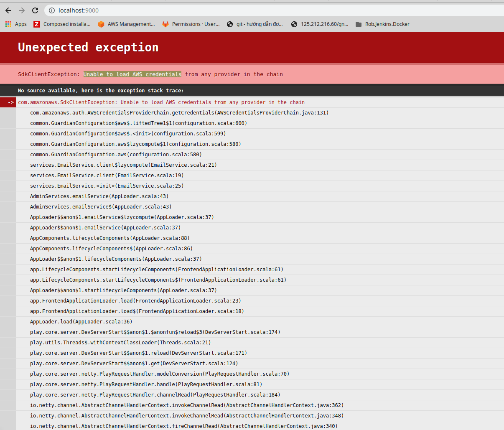Click services.EmailService.client EmailService.scala:19 line
The image size is (504, 430).
pyautogui.click(x=107, y=176)
